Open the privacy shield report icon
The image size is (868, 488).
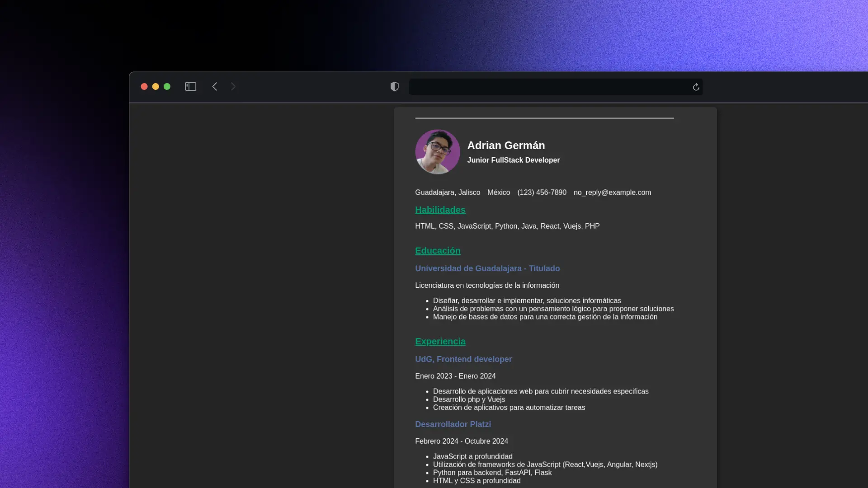(395, 86)
